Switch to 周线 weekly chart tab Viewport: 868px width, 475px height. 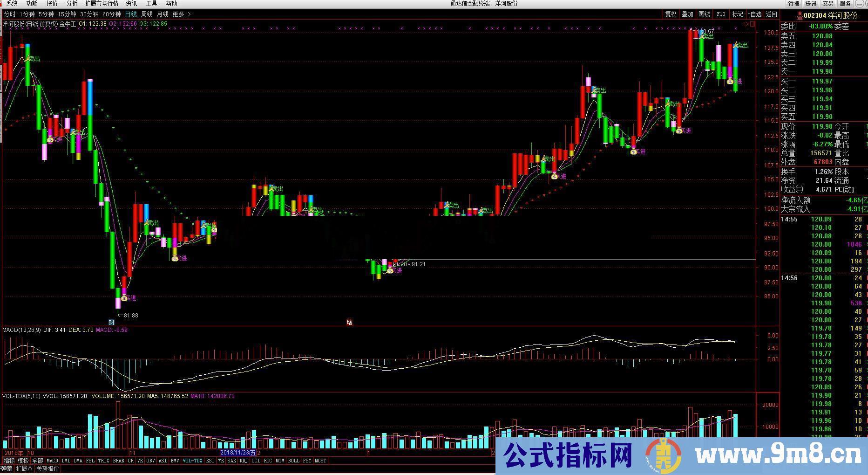coord(147,14)
